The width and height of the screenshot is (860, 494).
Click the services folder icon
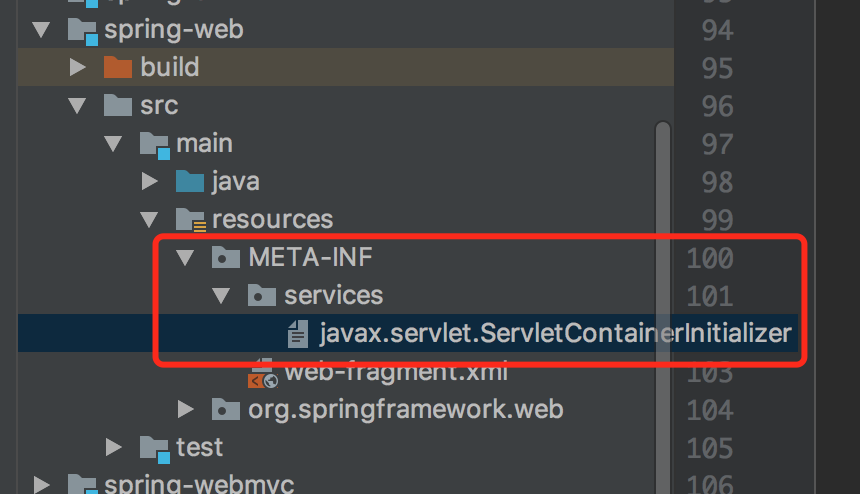(x=262, y=295)
